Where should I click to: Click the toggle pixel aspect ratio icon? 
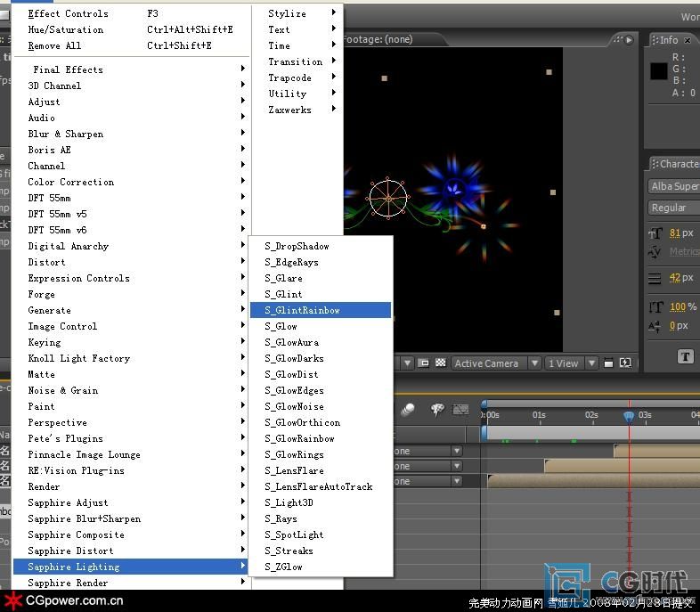click(x=608, y=363)
